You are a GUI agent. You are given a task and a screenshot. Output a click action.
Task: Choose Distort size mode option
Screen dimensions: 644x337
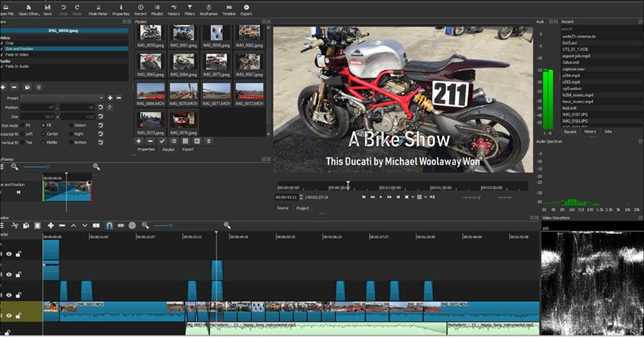pos(70,125)
